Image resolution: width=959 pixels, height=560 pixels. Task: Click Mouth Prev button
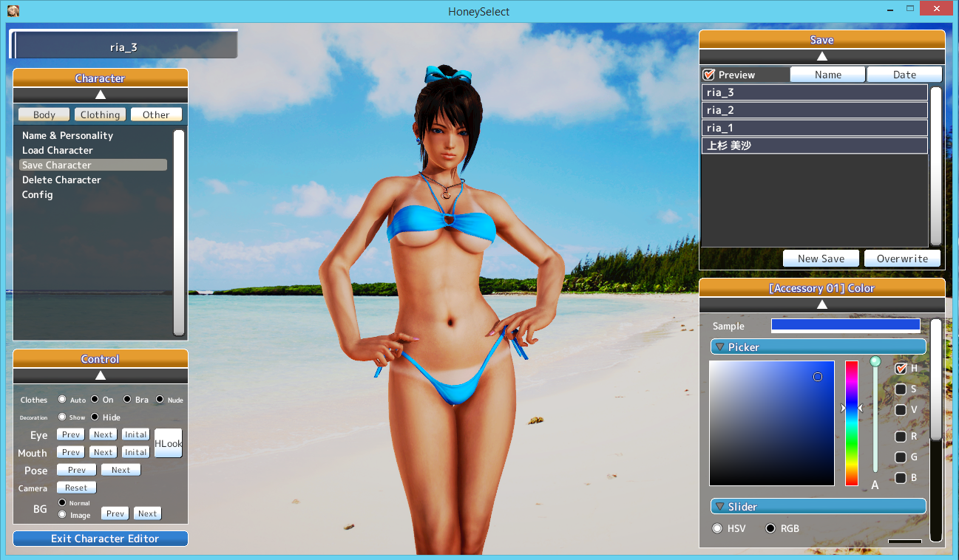pyautogui.click(x=71, y=452)
